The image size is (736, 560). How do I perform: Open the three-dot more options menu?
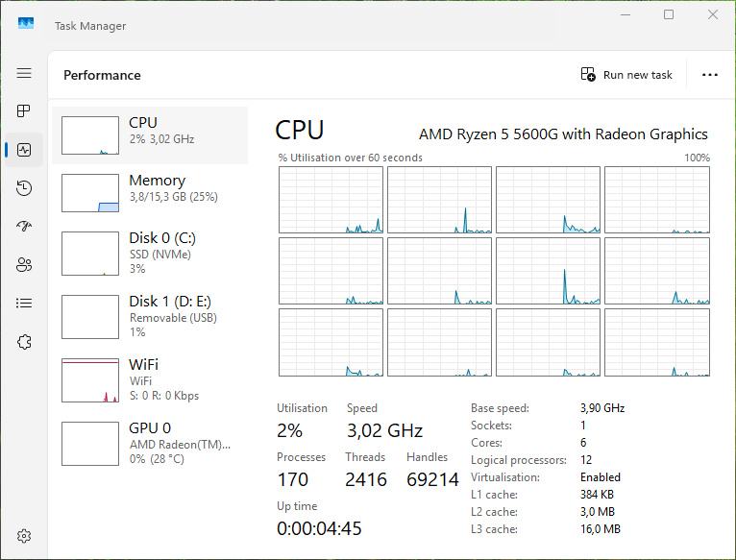click(710, 75)
